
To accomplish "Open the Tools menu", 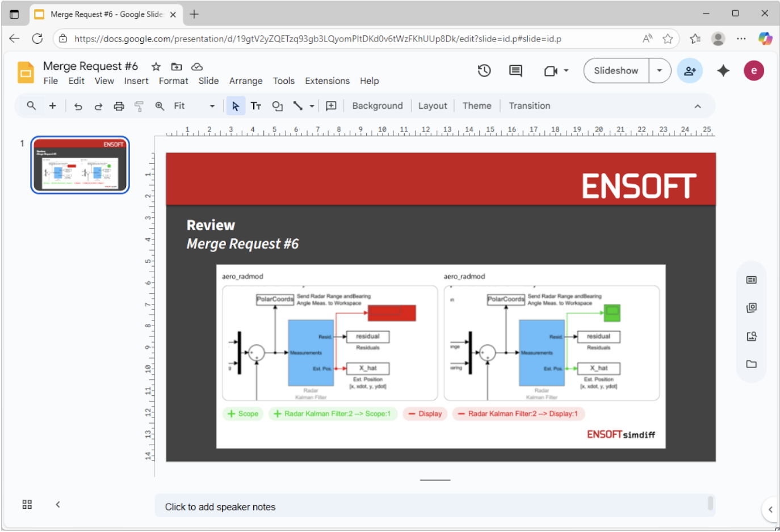I will pyautogui.click(x=284, y=81).
